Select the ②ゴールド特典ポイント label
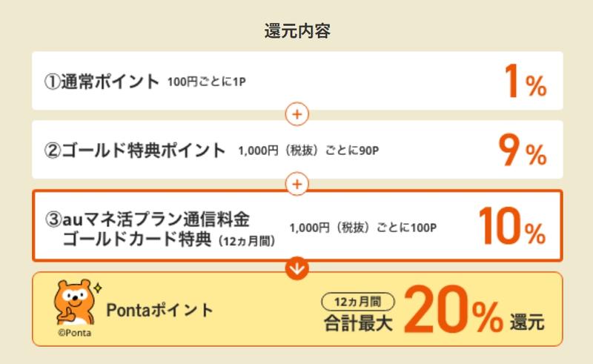Screen dimensions: 593x364 (x=134, y=150)
